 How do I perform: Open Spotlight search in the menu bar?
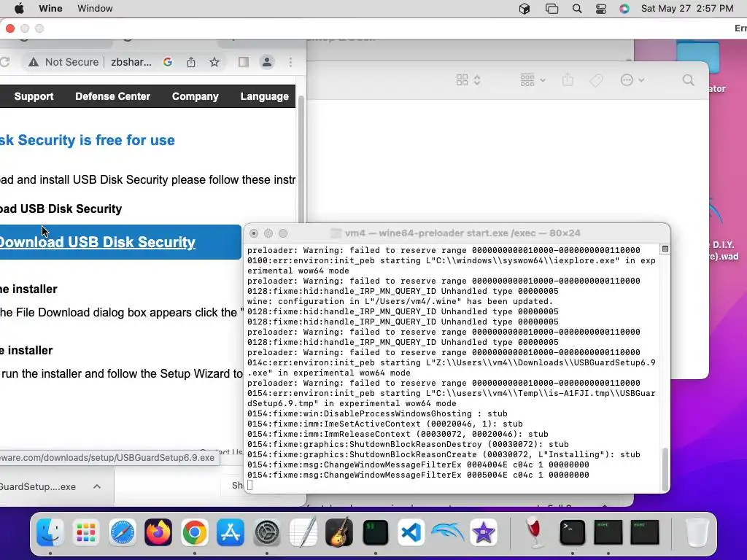click(x=577, y=9)
